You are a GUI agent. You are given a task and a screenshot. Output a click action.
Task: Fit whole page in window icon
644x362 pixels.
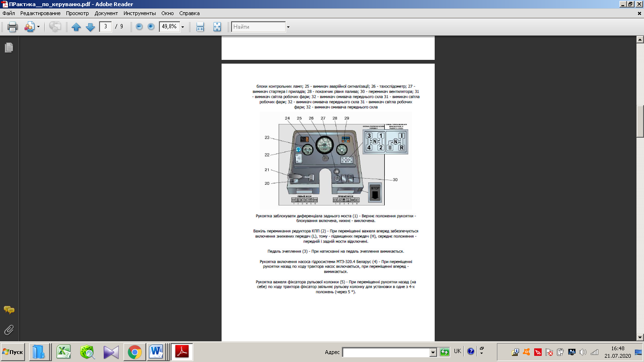click(x=217, y=27)
